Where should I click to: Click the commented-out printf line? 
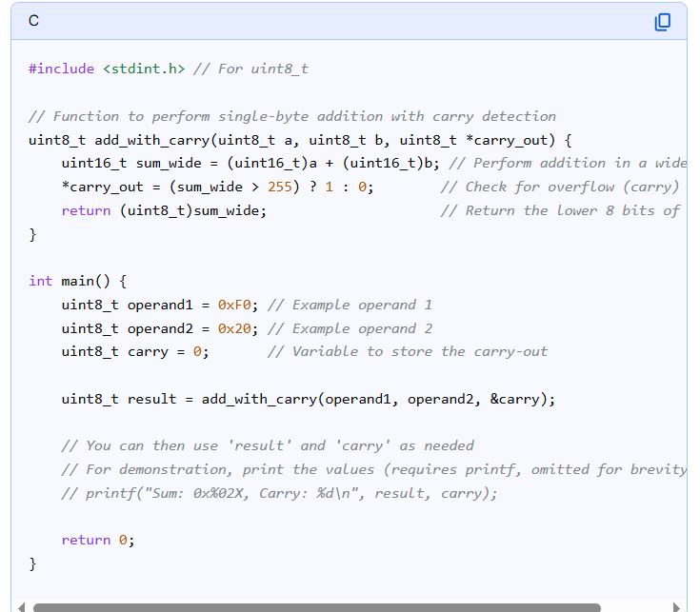(278, 493)
